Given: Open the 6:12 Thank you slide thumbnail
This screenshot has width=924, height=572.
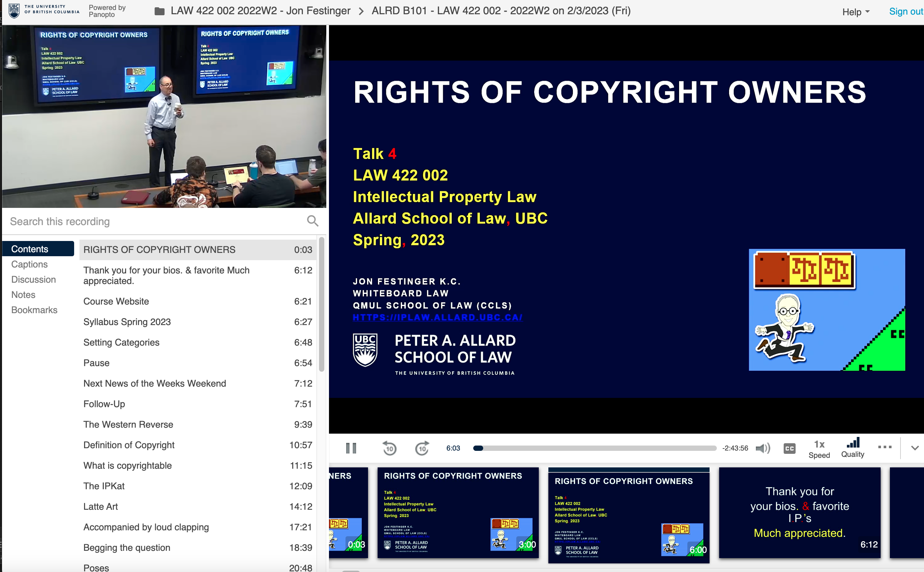Looking at the screenshot, I should point(800,512).
